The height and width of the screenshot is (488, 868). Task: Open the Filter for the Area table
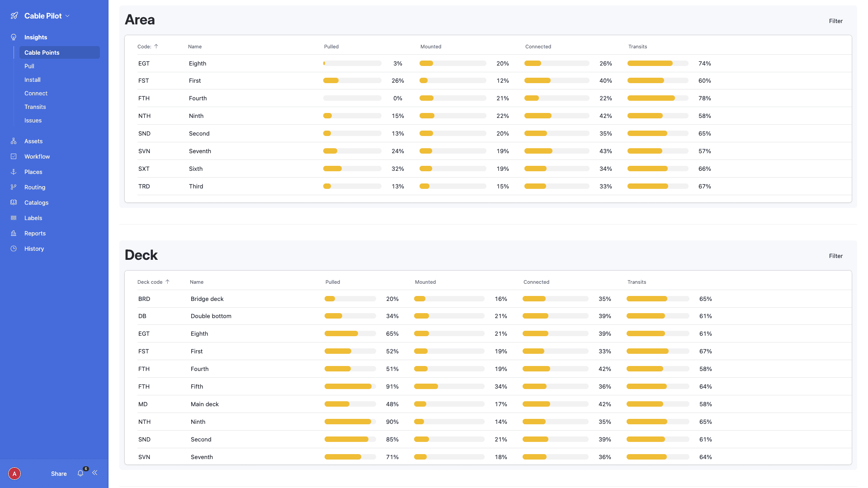[x=835, y=21]
